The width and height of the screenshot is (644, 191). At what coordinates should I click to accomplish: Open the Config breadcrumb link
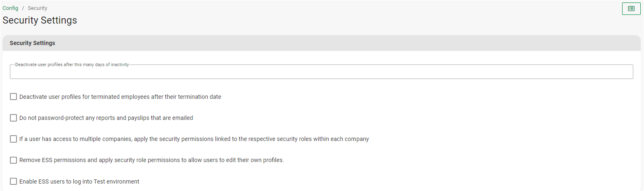[10, 8]
